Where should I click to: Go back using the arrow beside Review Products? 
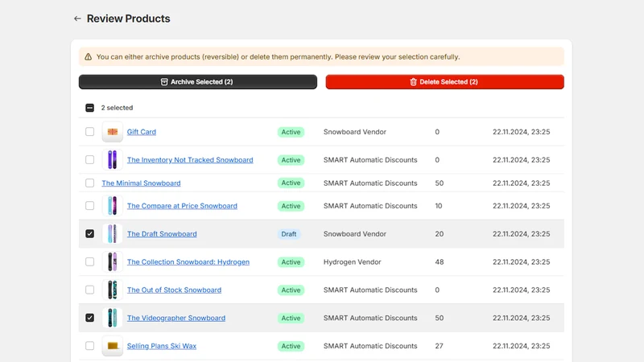tap(77, 19)
